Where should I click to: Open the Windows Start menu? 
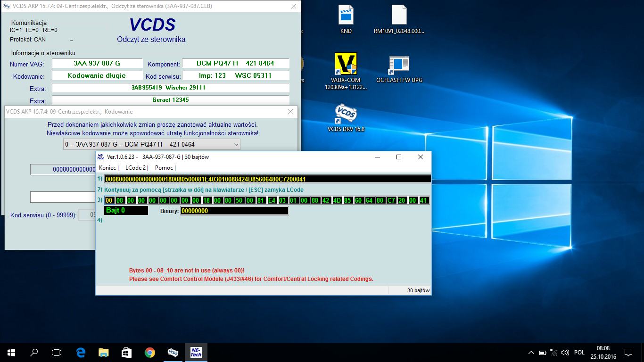coord(11,352)
